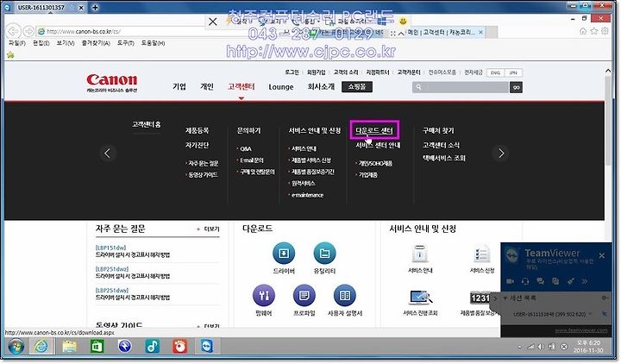Open the 쇼핑몰 button
Image resolution: width=621 pixels, height=364 pixels.
click(357, 87)
